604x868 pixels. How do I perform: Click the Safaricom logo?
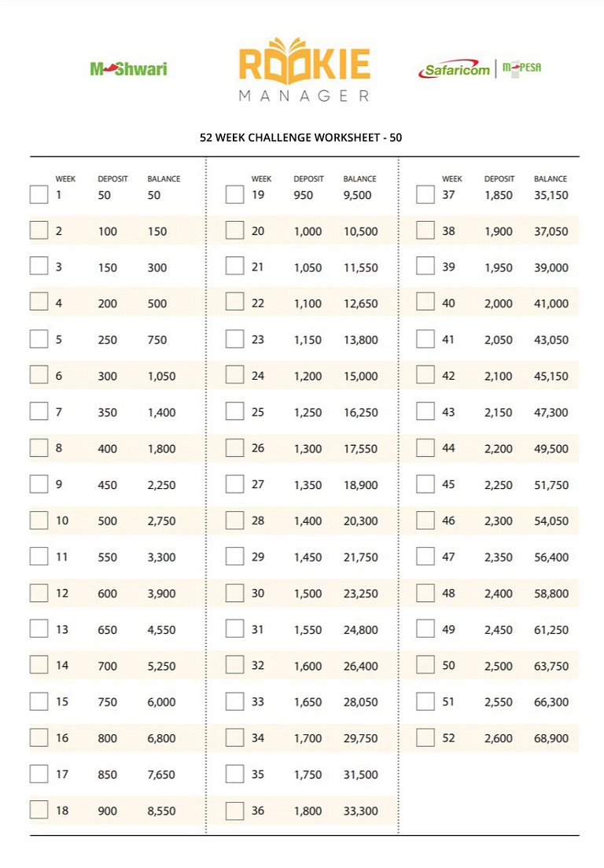pyautogui.click(x=455, y=69)
